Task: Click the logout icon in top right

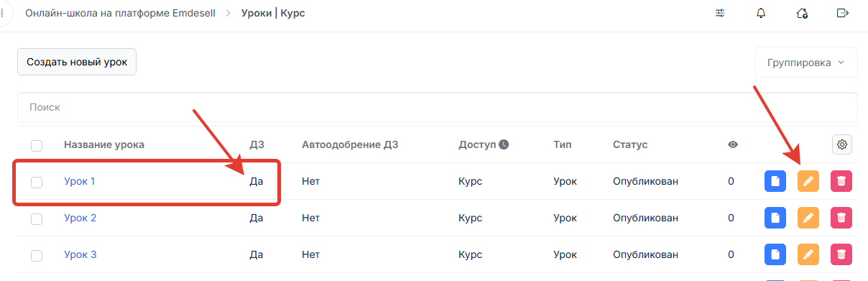Action: coord(843,13)
